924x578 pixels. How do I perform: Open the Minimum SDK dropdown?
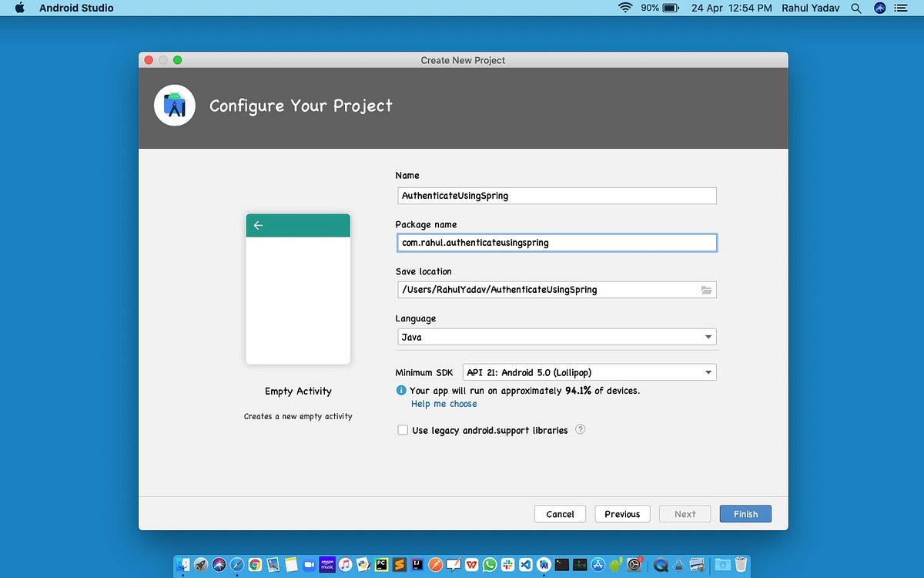pos(590,372)
